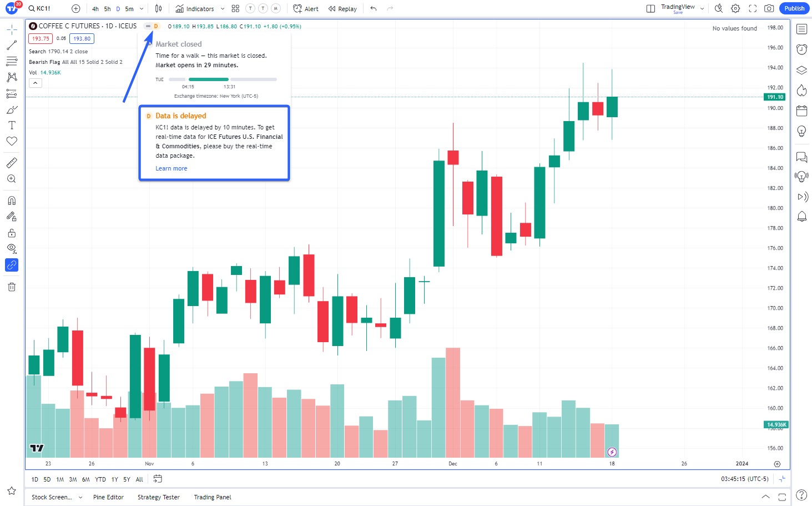
Task: Open the Strategy Tester tab
Action: [x=159, y=497]
